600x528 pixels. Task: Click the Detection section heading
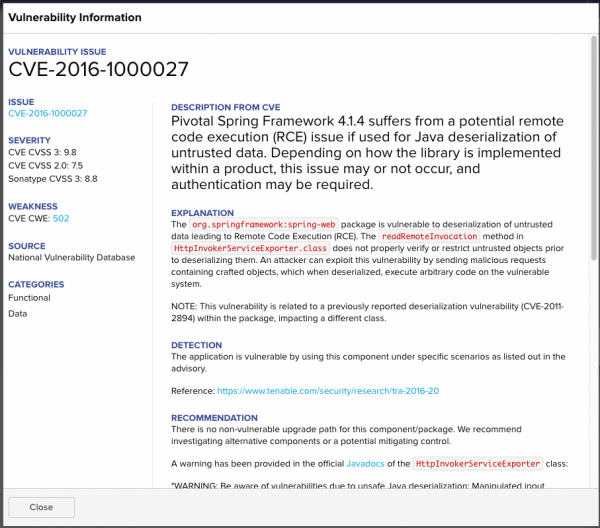(196, 345)
